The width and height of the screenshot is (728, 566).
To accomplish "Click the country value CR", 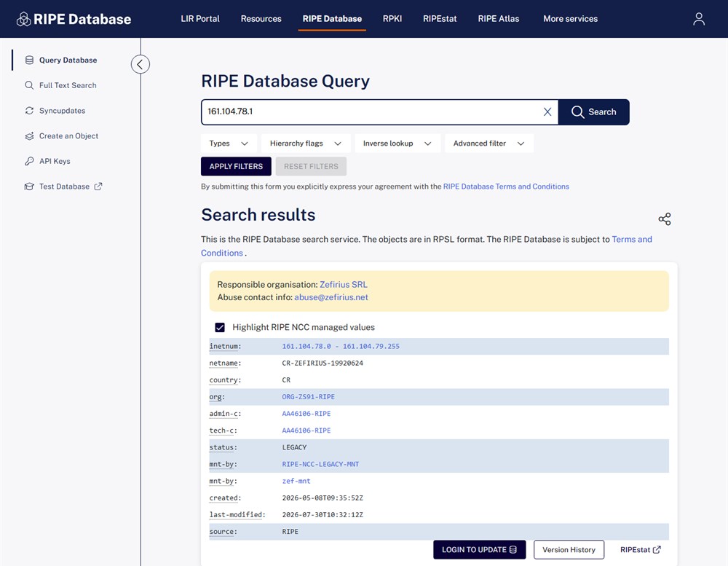I will pos(286,380).
